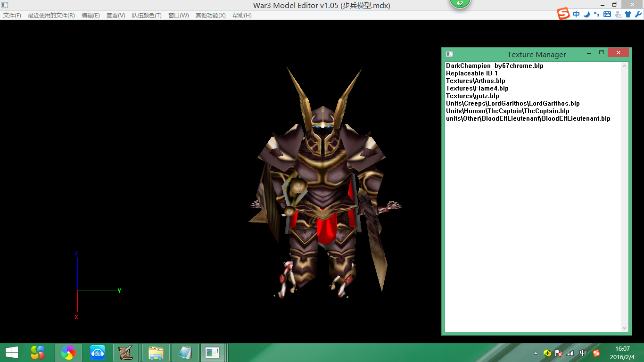Maximize the Texture Manager window
The height and width of the screenshot is (362, 644).
coord(602,53)
